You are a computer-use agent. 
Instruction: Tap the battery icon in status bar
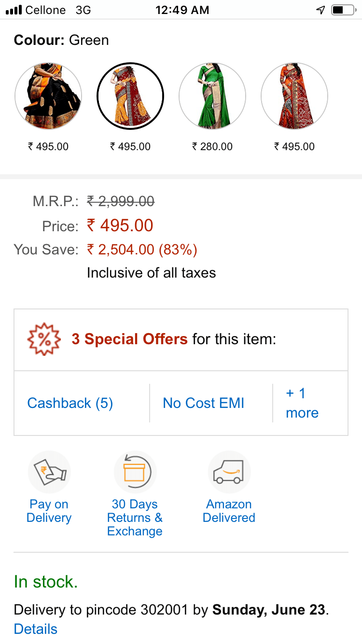343,10
